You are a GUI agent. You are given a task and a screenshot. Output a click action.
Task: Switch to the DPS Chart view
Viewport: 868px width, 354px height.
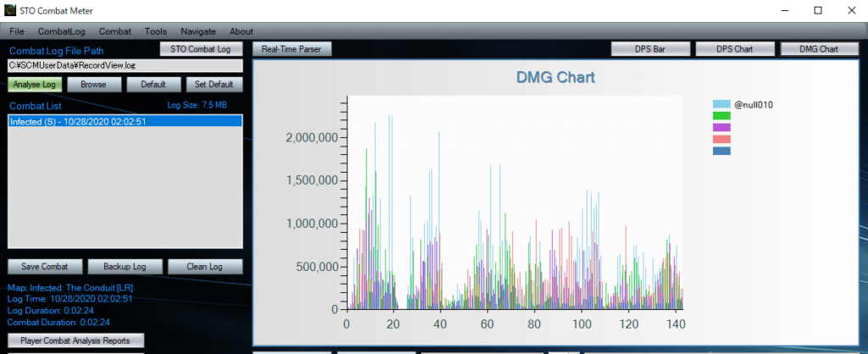tap(735, 49)
